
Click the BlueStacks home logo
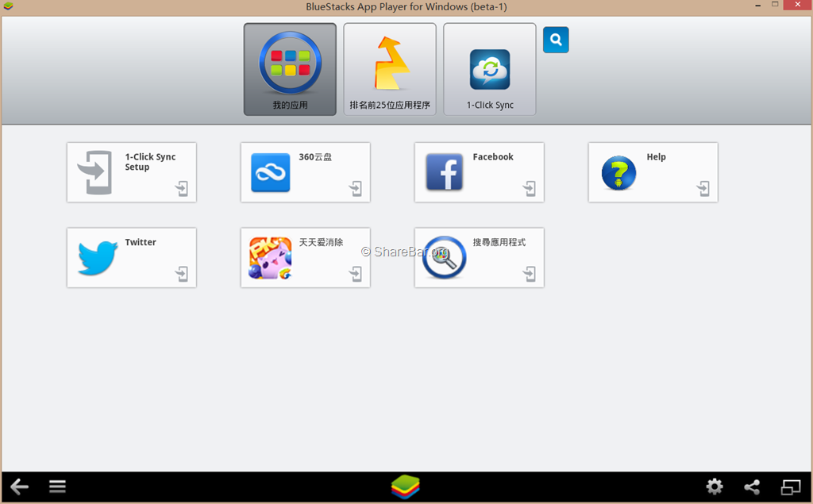pyautogui.click(x=406, y=487)
